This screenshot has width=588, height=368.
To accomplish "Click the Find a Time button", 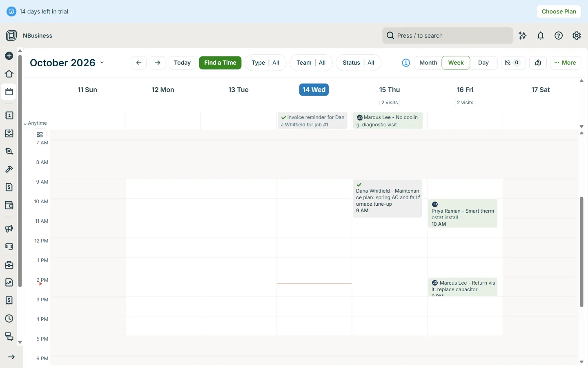I will [220, 63].
